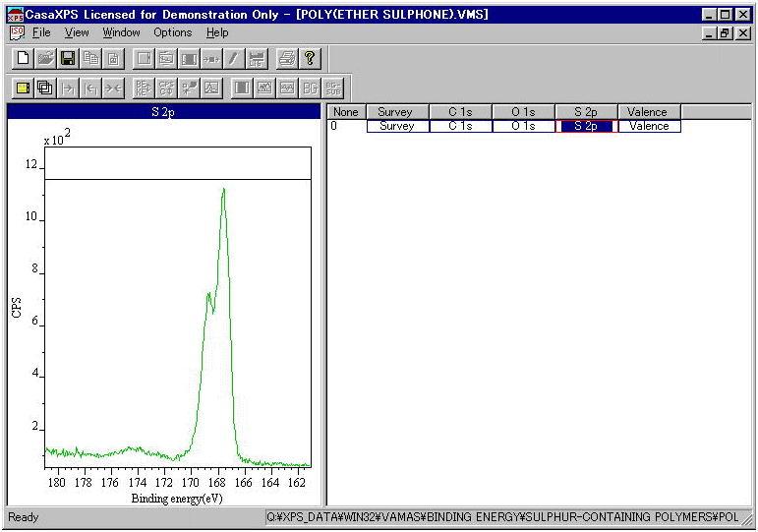Click the S 2p title bar of the spectrum
This screenshot has height=532, width=758.
coord(164,112)
